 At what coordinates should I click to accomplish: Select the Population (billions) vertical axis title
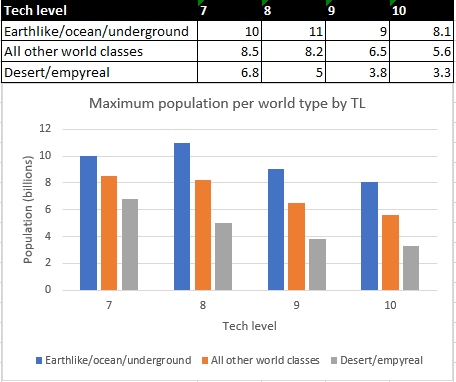click(28, 210)
